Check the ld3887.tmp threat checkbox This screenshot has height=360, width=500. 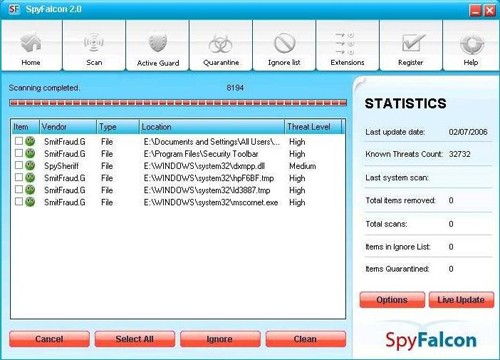[x=19, y=189]
